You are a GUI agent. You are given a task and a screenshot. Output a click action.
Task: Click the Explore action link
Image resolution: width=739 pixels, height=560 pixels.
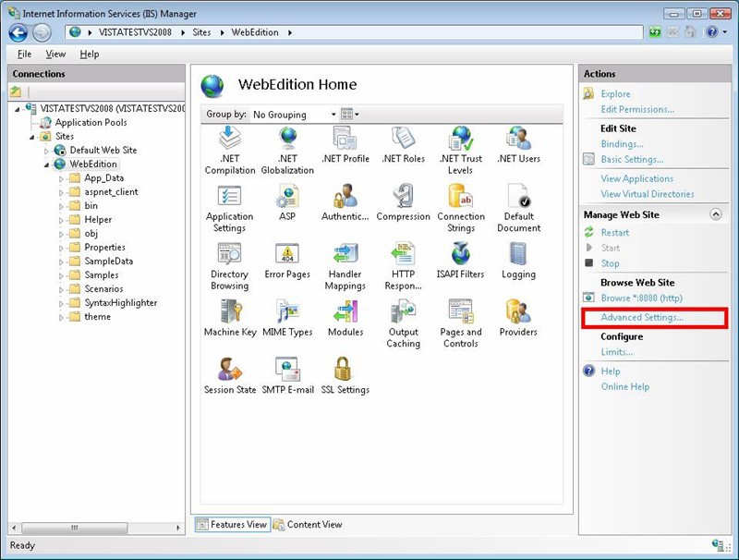[x=615, y=94]
